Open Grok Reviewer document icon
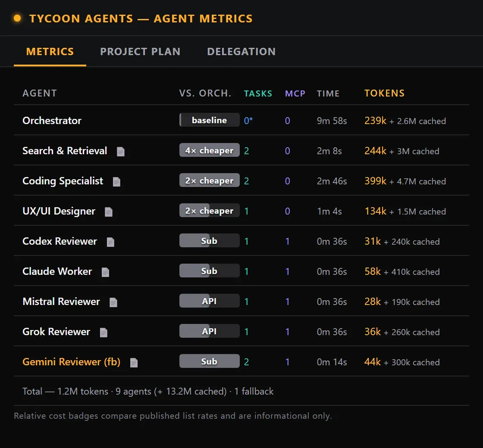Image resolution: width=483 pixels, height=448 pixels. point(103,332)
